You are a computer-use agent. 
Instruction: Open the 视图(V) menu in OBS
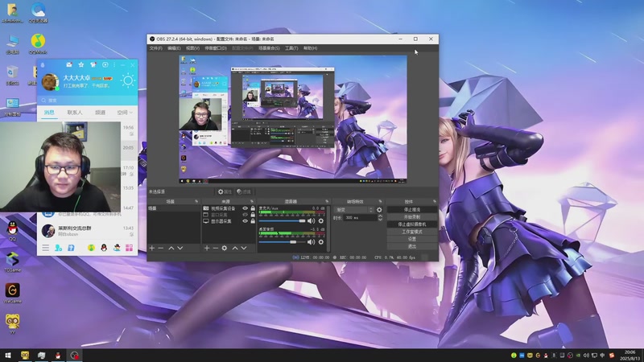coord(192,48)
